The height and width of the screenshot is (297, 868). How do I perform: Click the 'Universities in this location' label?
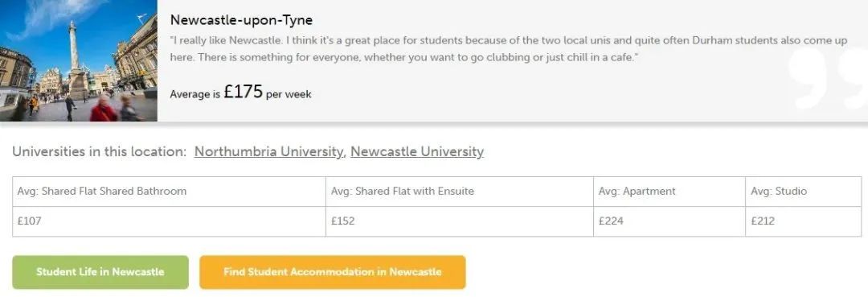click(100, 151)
